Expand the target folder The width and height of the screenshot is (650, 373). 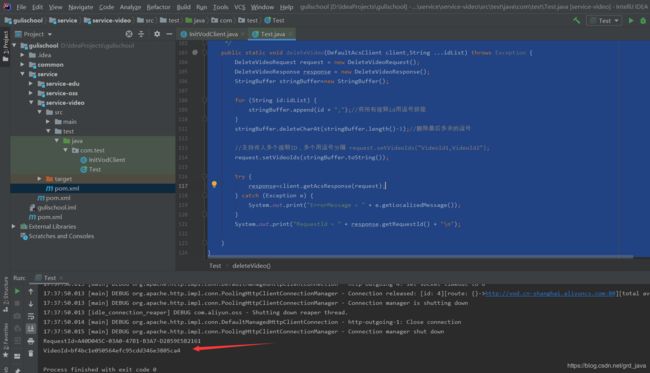pos(39,179)
